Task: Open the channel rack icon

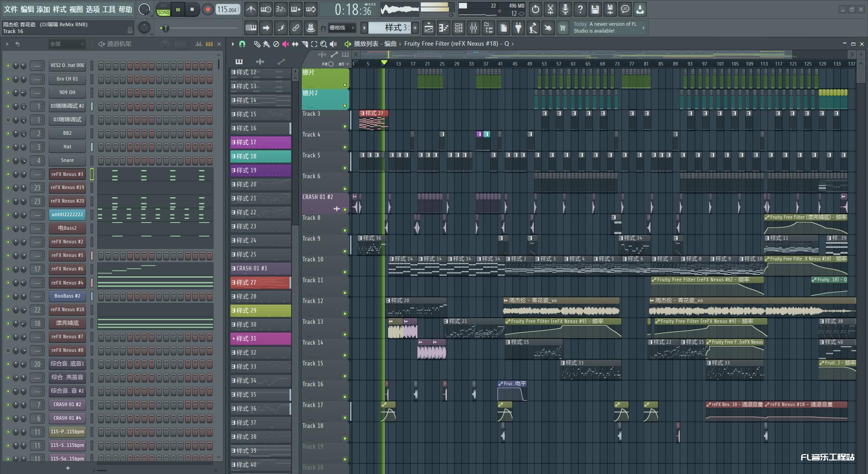Action: click(459, 28)
